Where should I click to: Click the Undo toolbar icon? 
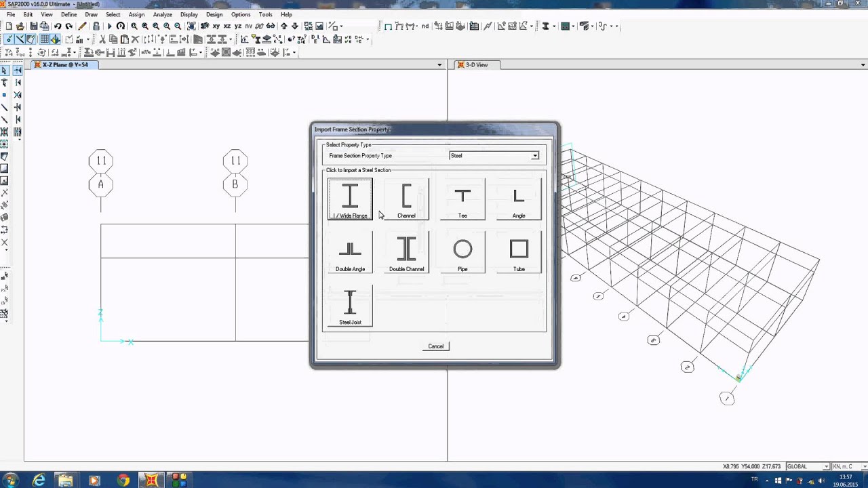pos(58,26)
